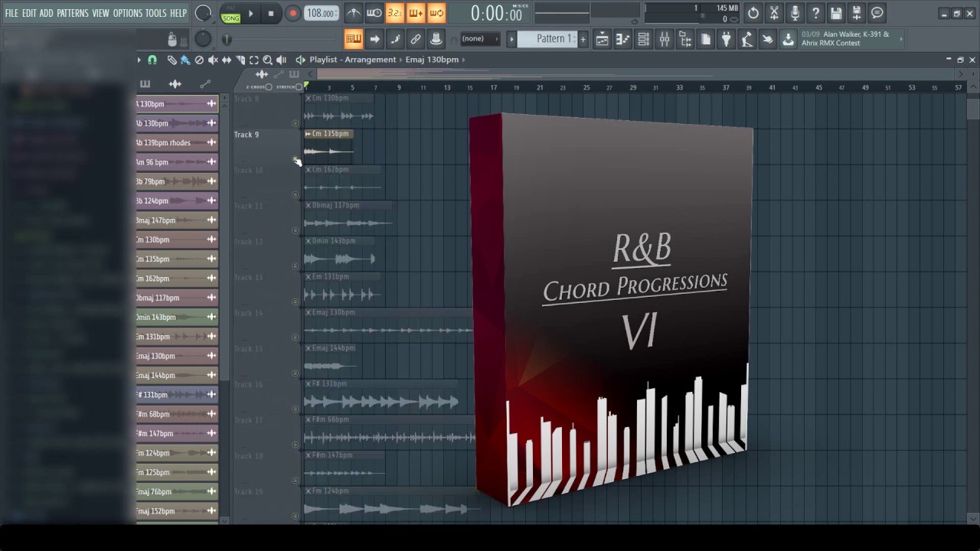Click the Record button
Screen dimensions: 980x551
[x=292, y=13]
